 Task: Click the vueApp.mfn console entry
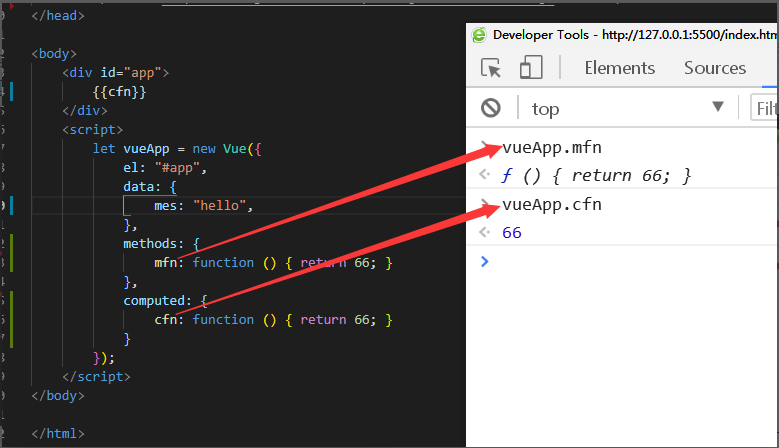[x=552, y=148]
